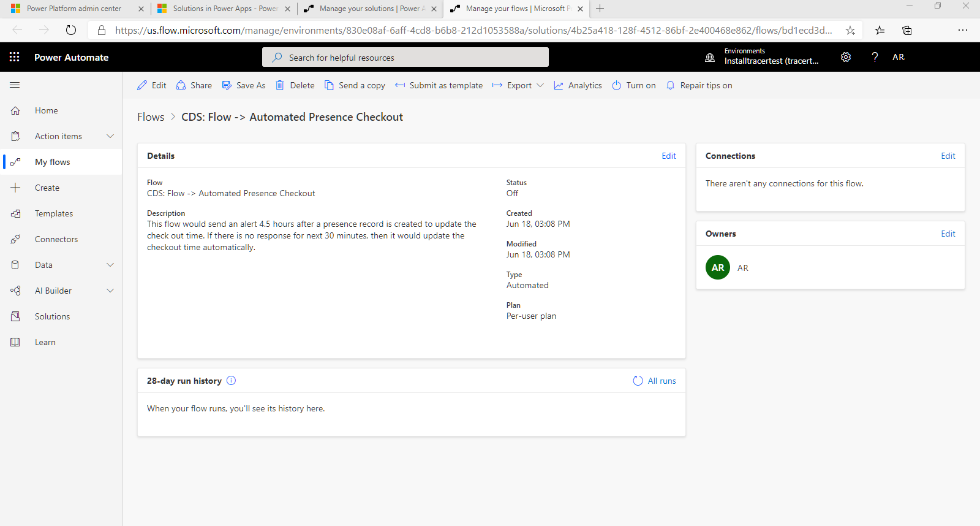The width and height of the screenshot is (980, 526).
Task: Click Save As in the toolbar
Action: (x=244, y=85)
